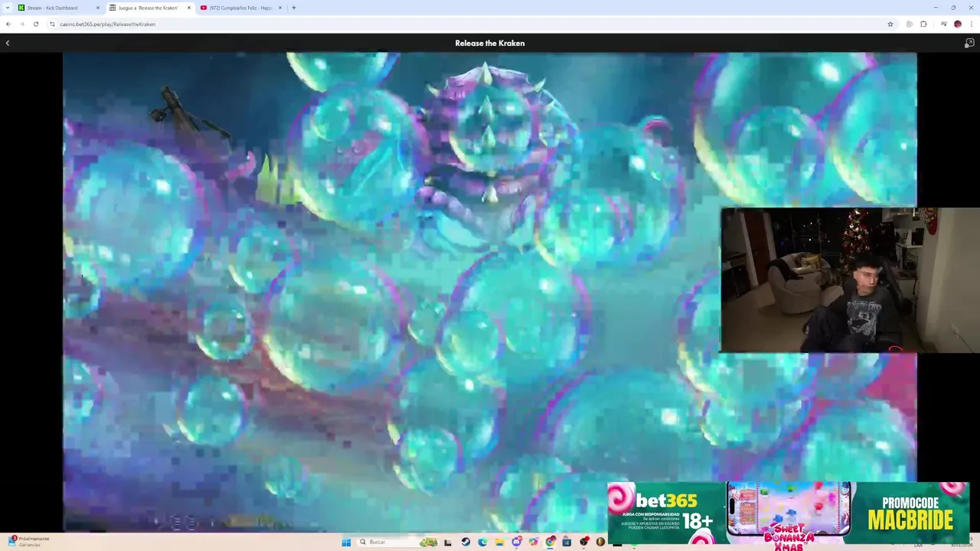Click the bet365 Sweet Bonanza Xmas banner
The width and height of the screenshot is (980, 551).
coord(789,513)
